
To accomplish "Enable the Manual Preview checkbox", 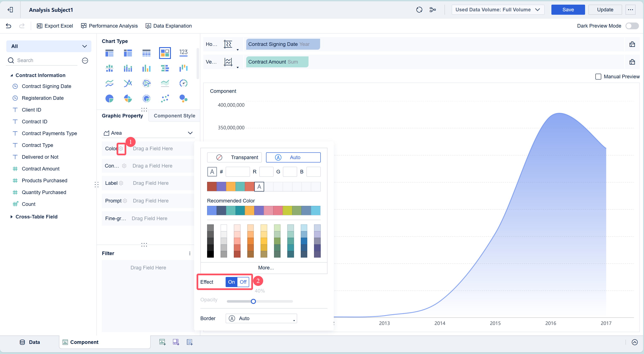I will [598, 77].
